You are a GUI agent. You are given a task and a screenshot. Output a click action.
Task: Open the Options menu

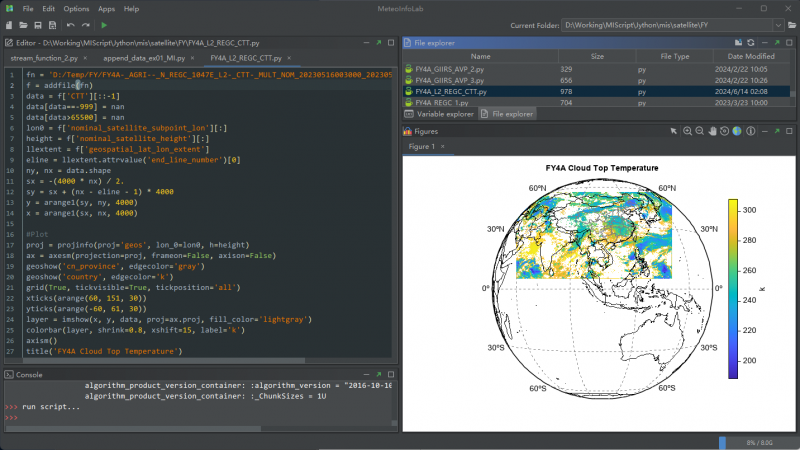pyautogui.click(x=76, y=8)
